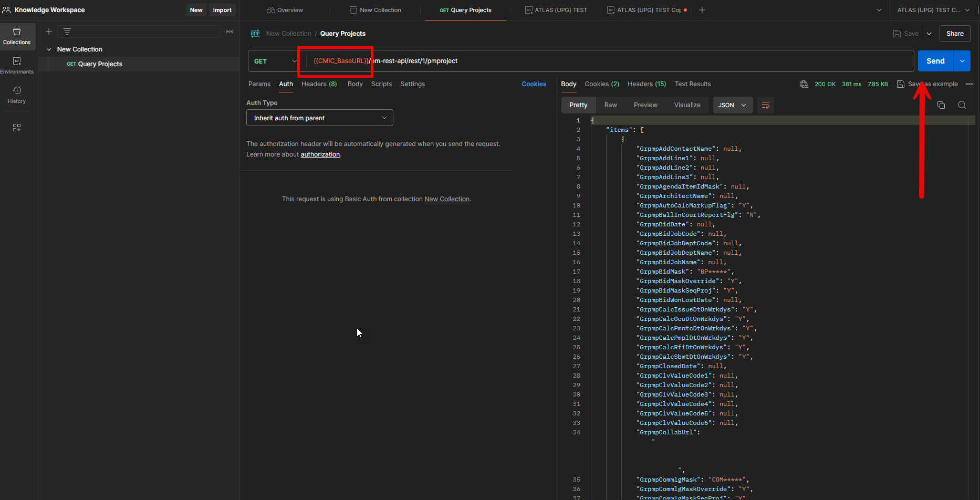This screenshot has height=500, width=980.
Task: Click Save as example in response
Action: pyautogui.click(x=927, y=84)
